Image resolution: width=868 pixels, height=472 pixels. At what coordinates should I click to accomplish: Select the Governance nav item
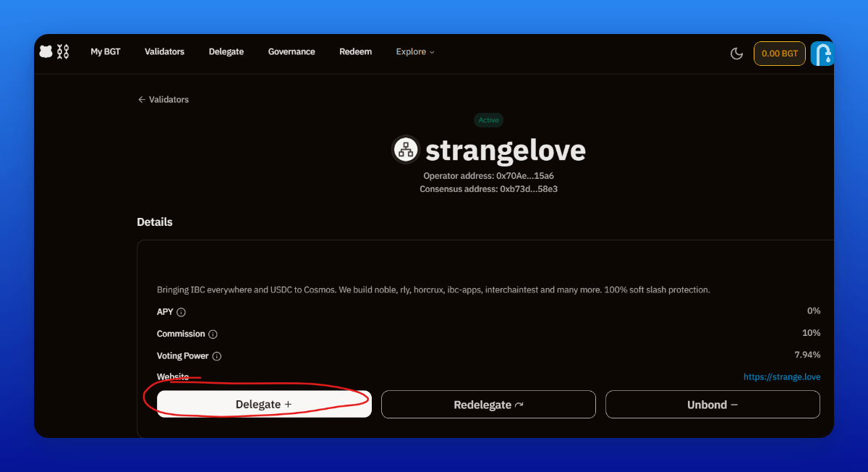click(x=292, y=52)
